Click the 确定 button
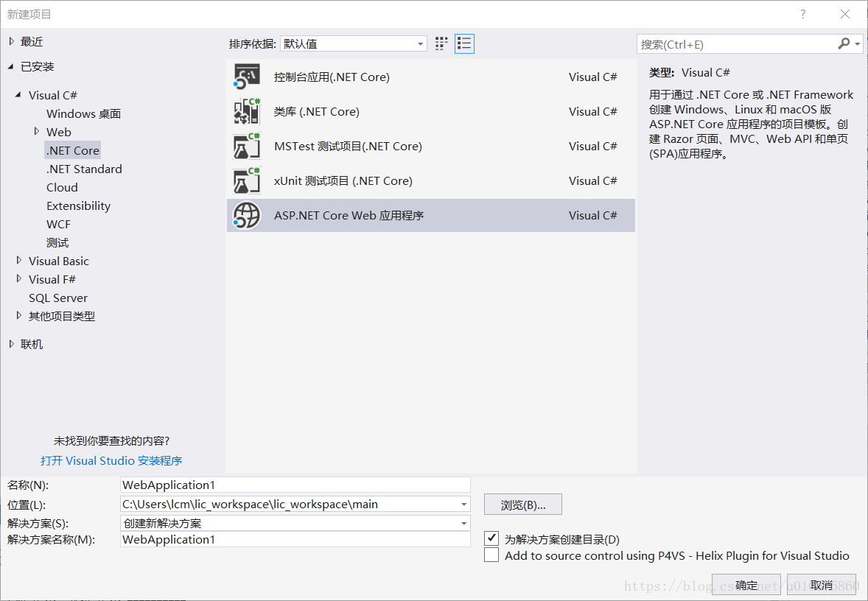 (x=746, y=585)
